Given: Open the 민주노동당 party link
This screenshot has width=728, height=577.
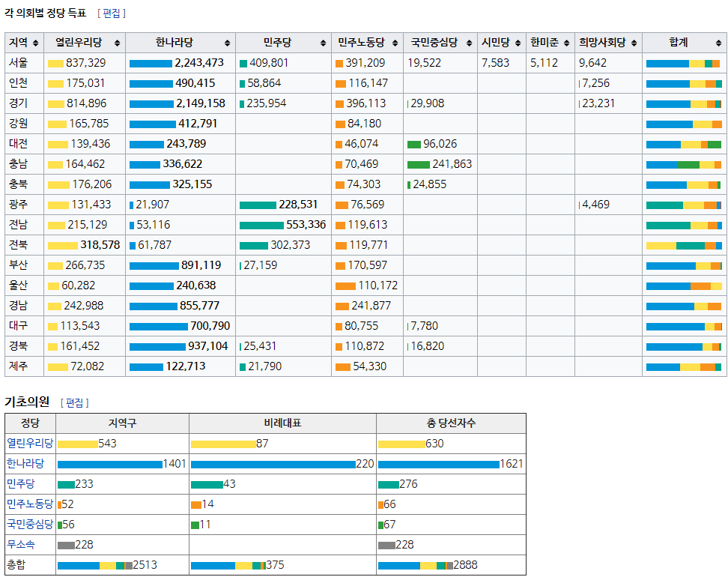Looking at the screenshot, I should 30,504.
